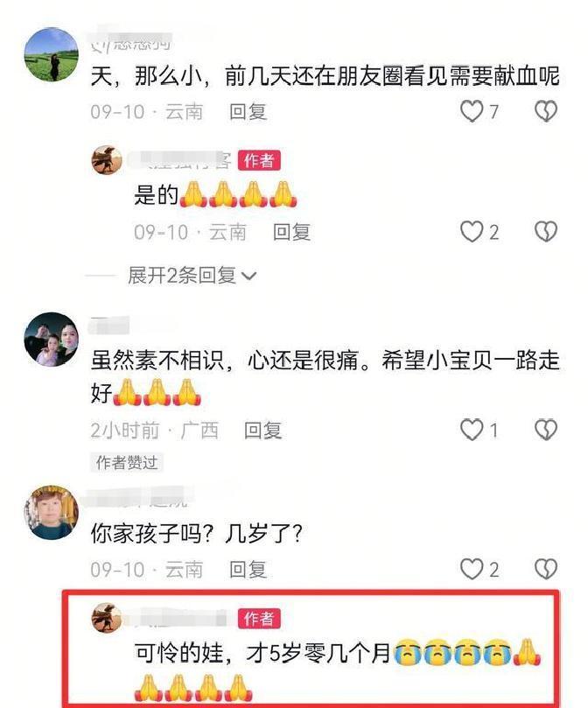This screenshot has height=708, width=588.
Task: Dislike the blood donation comment
Action: point(546,111)
